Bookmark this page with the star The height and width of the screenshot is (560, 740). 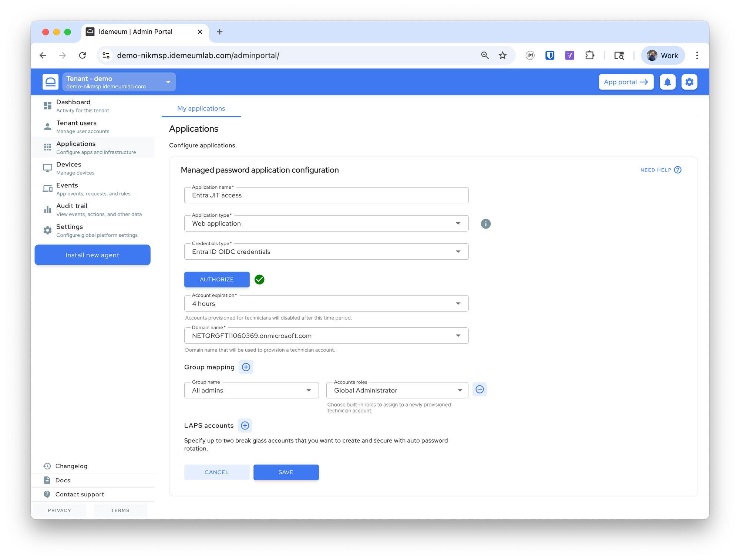(x=502, y=55)
